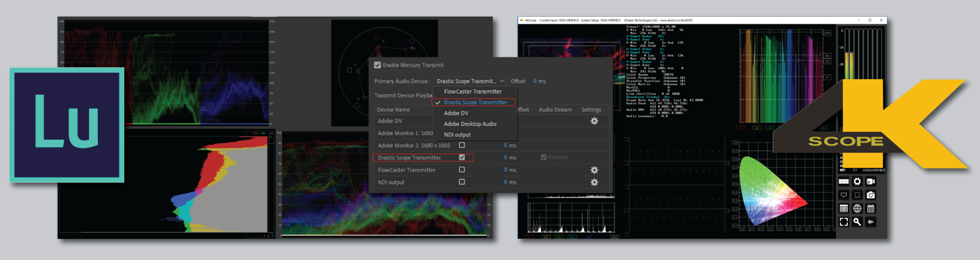
Task: Choose FlowCaster Transmitter from dropdown list
Action: [472, 92]
